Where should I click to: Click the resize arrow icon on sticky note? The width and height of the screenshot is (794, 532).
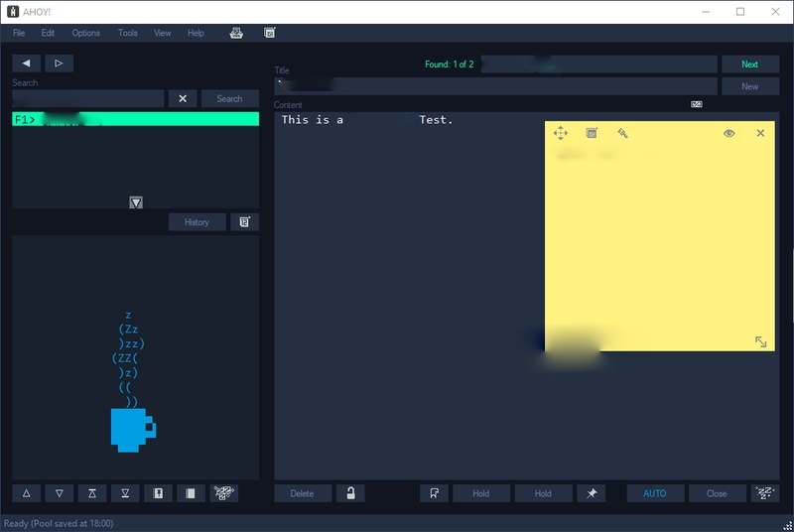coord(760,341)
